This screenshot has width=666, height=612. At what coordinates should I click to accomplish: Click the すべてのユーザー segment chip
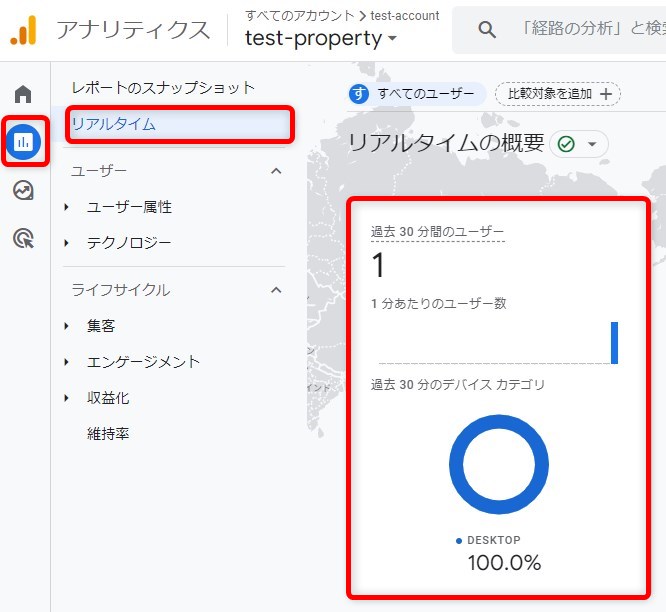(x=415, y=94)
